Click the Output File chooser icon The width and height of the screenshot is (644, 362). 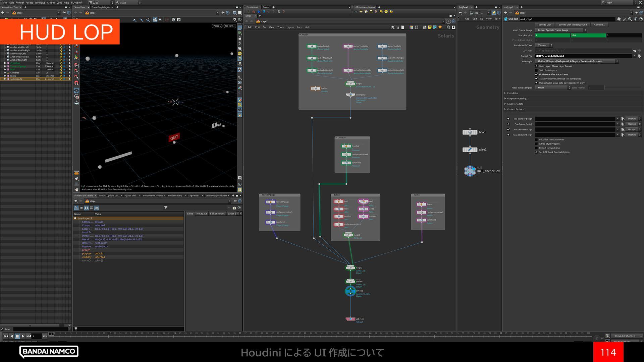click(x=640, y=56)
